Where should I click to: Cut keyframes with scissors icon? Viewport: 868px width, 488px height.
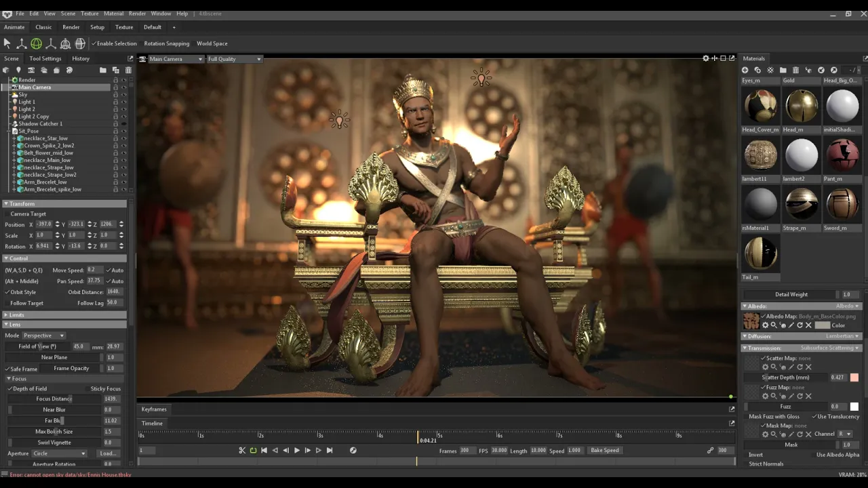(x=242, y=450)
